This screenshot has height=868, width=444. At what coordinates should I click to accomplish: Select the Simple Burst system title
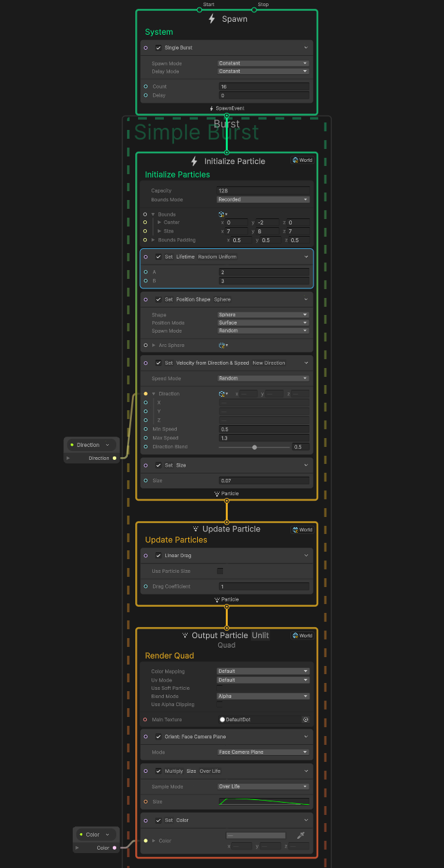(197, 132)
